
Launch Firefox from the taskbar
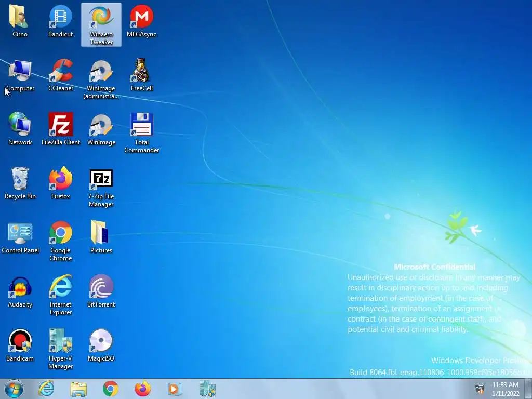coord(142,389)
